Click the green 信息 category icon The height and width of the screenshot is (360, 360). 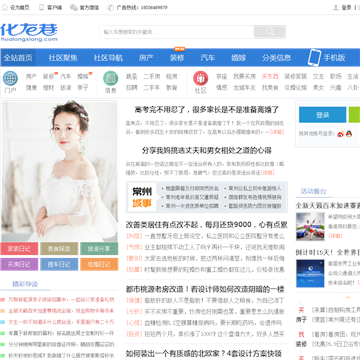[x=111, y=79]
